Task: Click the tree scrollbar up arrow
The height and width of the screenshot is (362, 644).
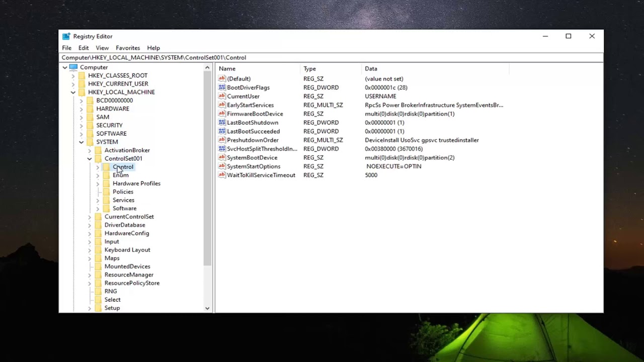Action: [207, 67]
